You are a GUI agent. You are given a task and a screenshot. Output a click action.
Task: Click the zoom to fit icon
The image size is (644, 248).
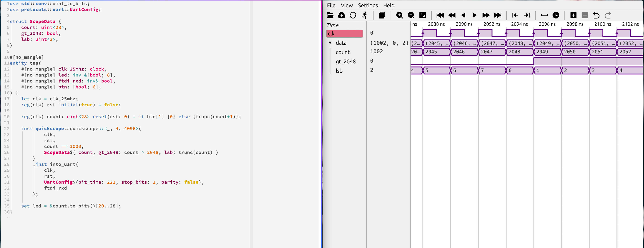pyautogui.click(x=423, y=15)
